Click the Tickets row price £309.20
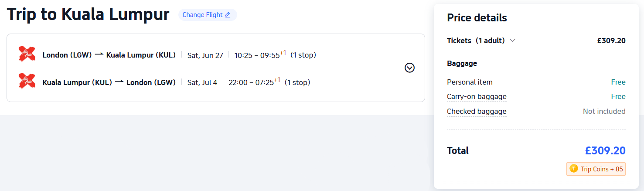 click(611, 41)
